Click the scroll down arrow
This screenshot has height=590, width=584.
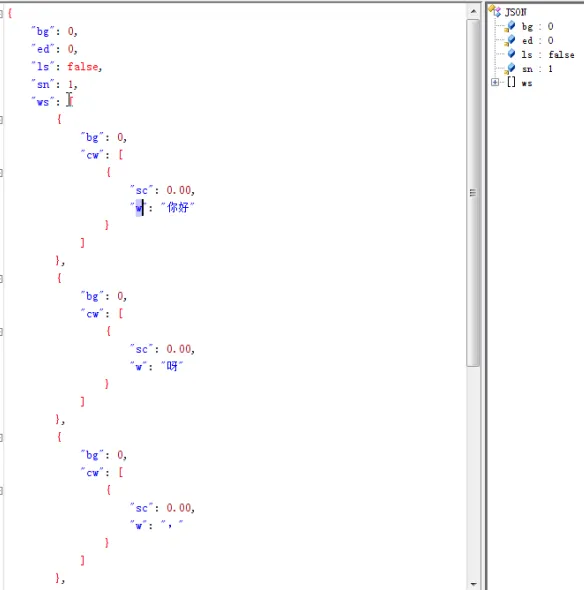pos(473,584)
